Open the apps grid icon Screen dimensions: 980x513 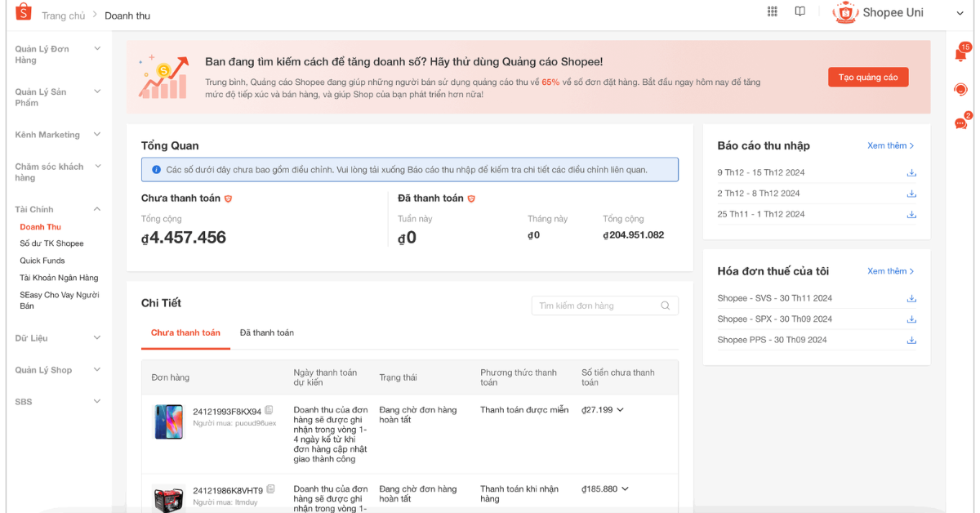[x=773, y=11]
